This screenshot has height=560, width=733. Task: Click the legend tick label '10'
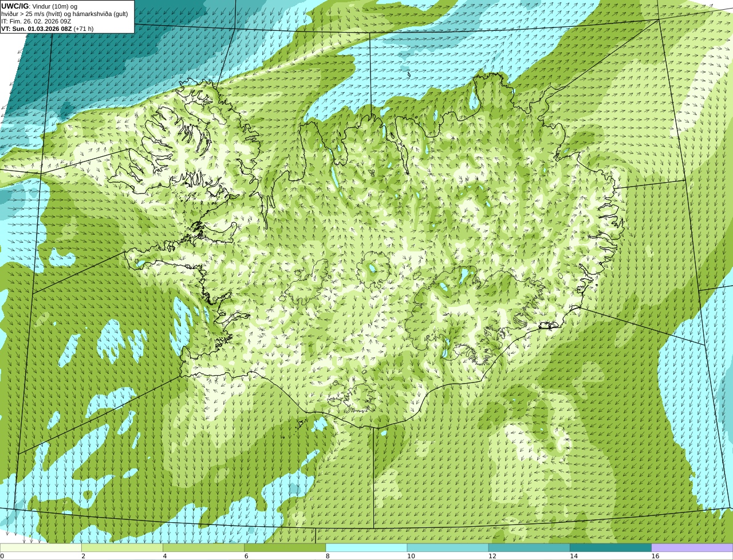point(411,556)
